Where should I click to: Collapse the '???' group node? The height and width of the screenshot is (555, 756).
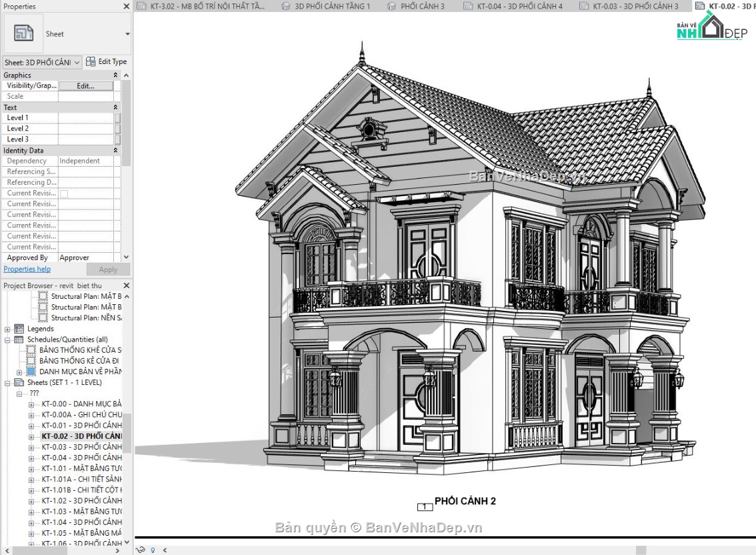pyautogui.click(x=19, y=394)
